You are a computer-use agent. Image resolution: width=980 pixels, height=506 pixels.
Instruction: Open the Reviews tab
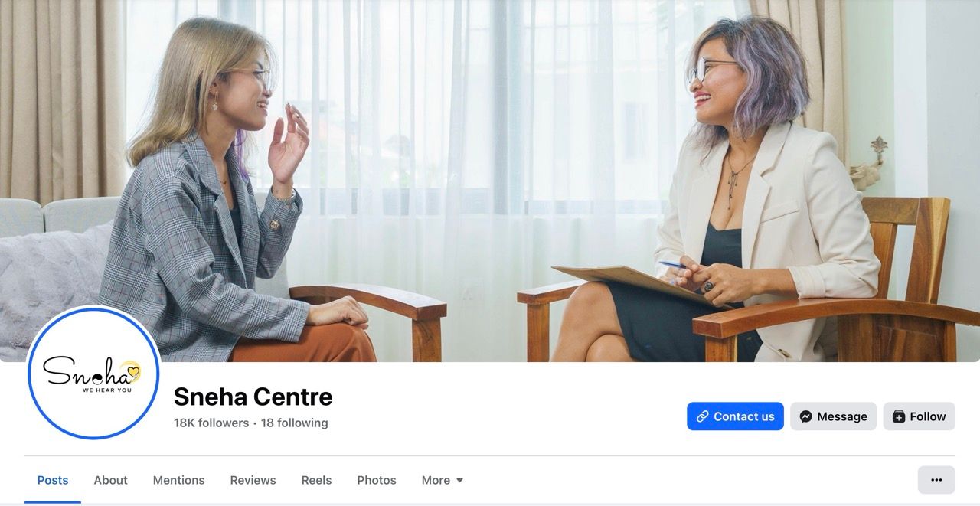pyautogui.click(x=253, y=480)
